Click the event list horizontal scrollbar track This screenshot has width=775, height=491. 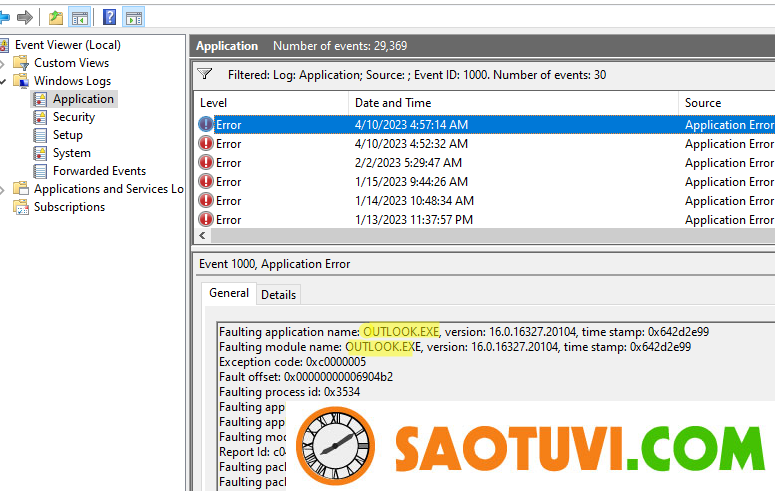[492, 236]
